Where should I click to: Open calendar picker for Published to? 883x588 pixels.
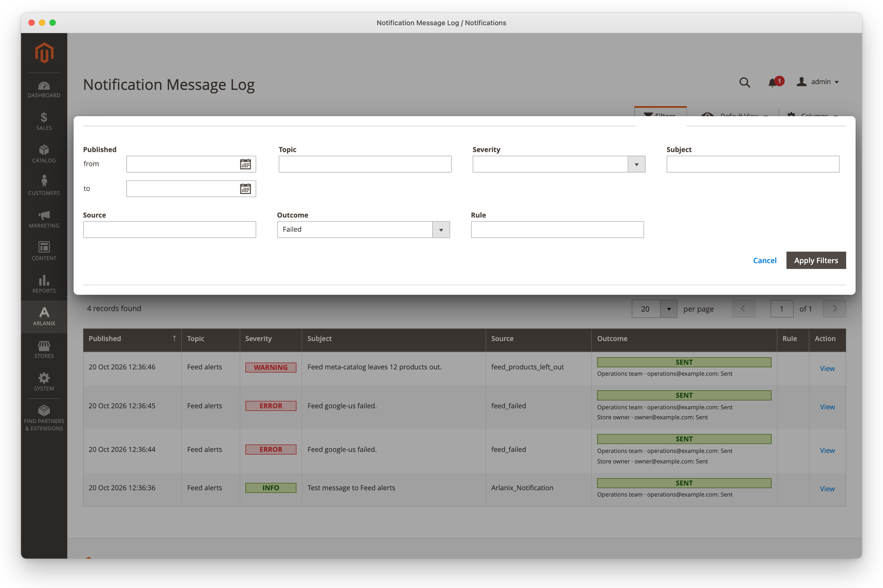(245, 189)
